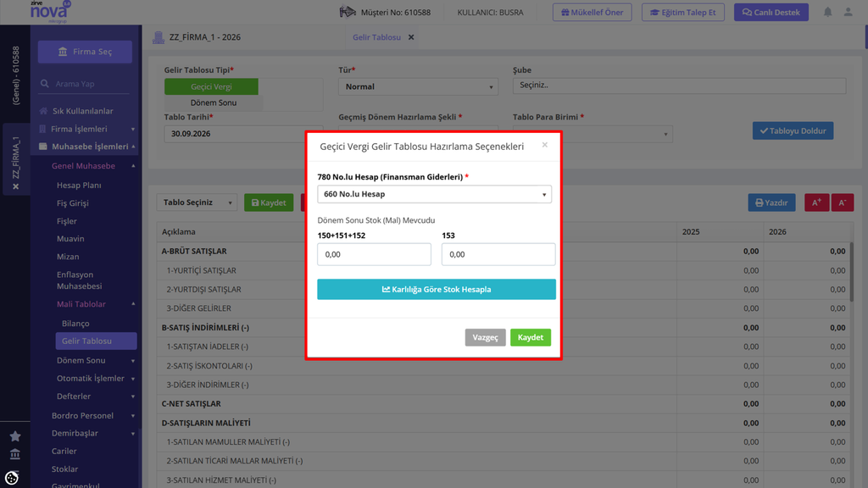Open Fiş Girişi in sidebar
The width and height of the screenshot is (868, 488).
tap(73, 203)
